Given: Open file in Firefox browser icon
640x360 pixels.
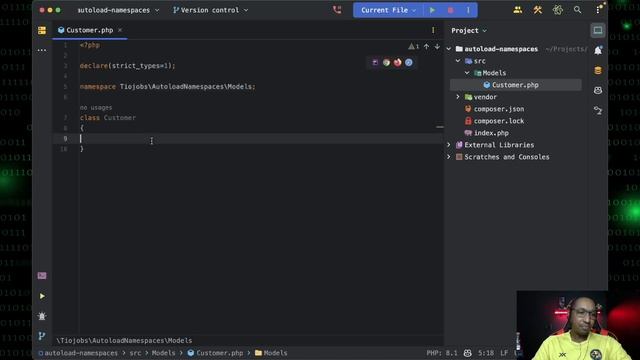Looking at the screenshot, I should point(398,62).
